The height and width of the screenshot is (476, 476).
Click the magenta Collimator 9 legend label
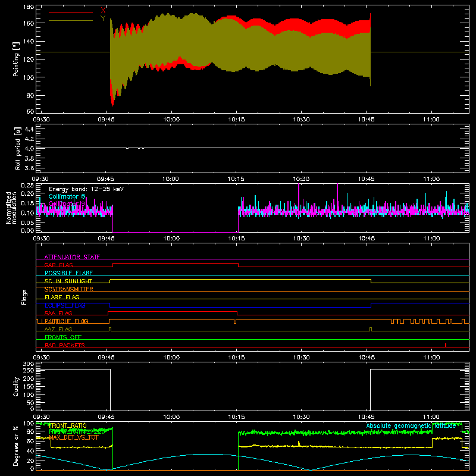[67, 203]
